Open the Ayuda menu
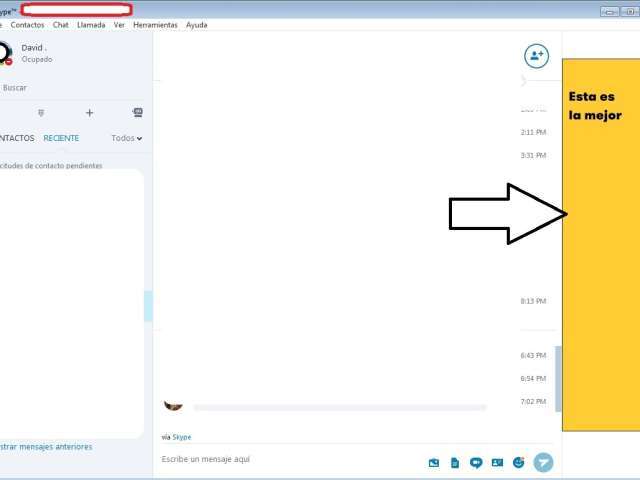 196,25
